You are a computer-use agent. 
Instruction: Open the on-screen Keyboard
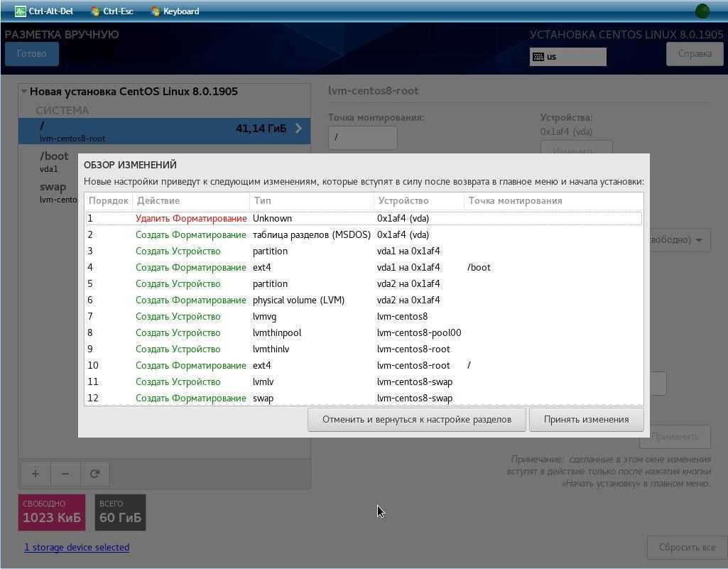(175, 11)
